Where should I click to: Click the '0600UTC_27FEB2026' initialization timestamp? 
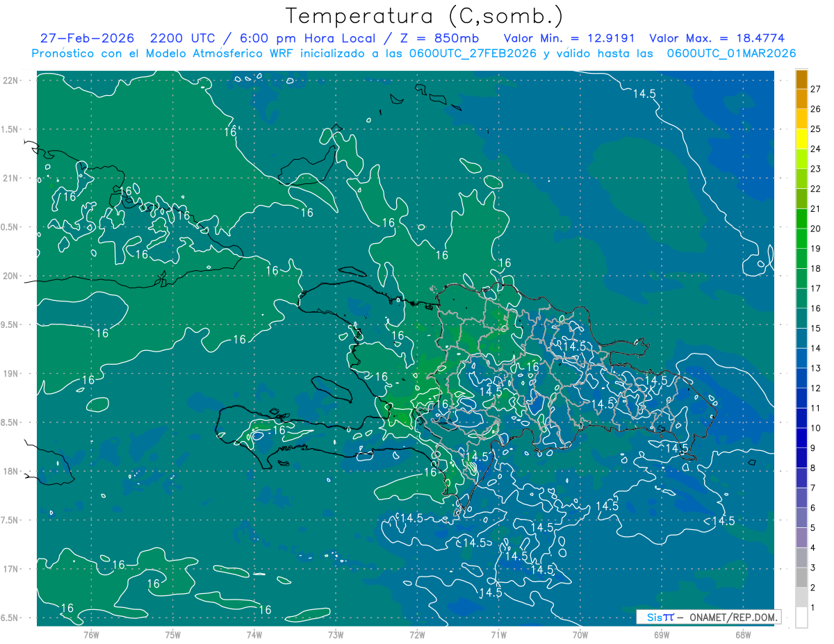coord(472,53)
